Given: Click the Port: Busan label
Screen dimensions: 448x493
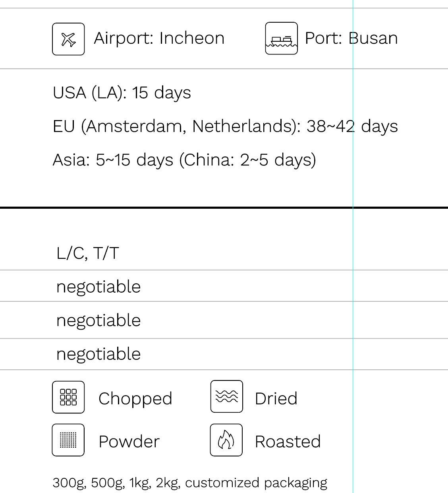Looking at the screenshot, I should point(351,38).
